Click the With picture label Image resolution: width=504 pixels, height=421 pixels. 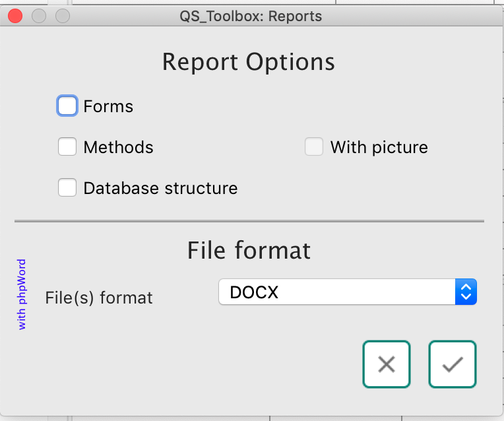pyautogui.click(x=379, y=147)
